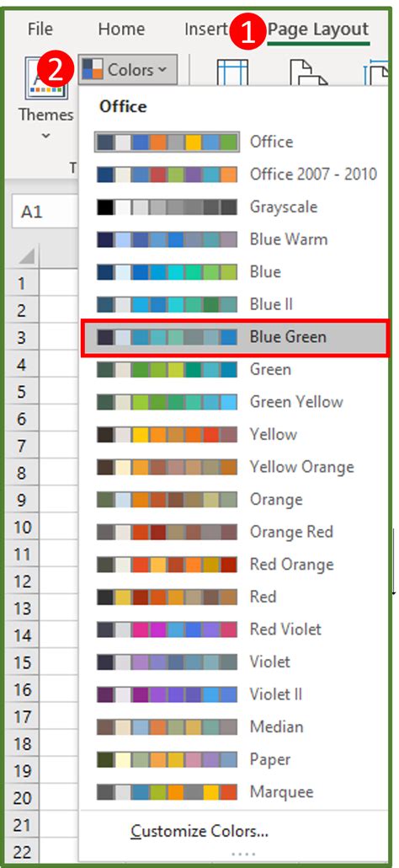Open the Themes gallery icon

tap(46, 78)
